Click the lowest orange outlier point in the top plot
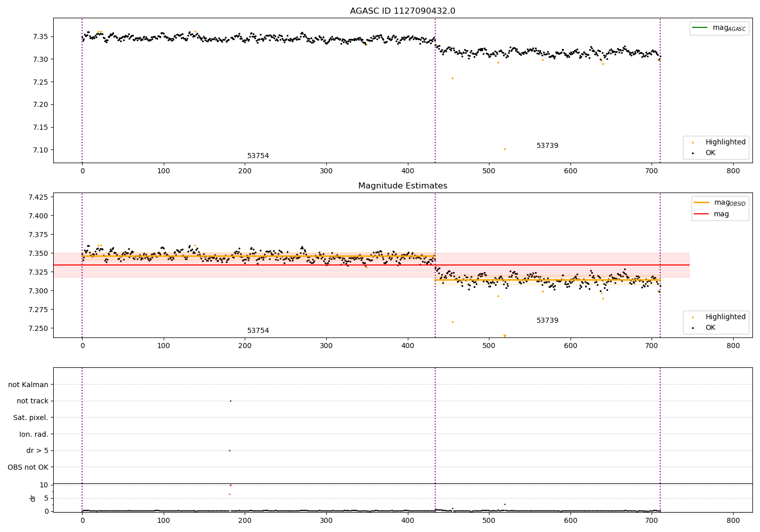This screenshot has width=760, height=532. point(505,149)
